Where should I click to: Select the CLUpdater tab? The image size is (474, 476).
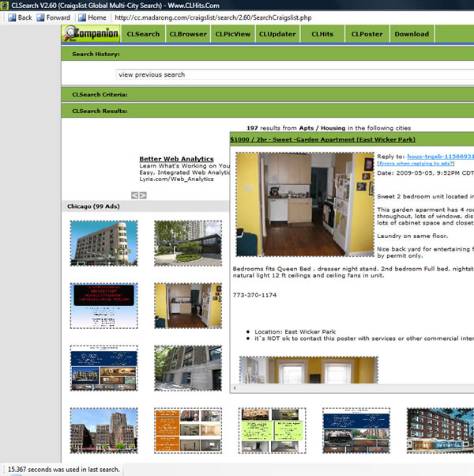[x=278, y=34]
